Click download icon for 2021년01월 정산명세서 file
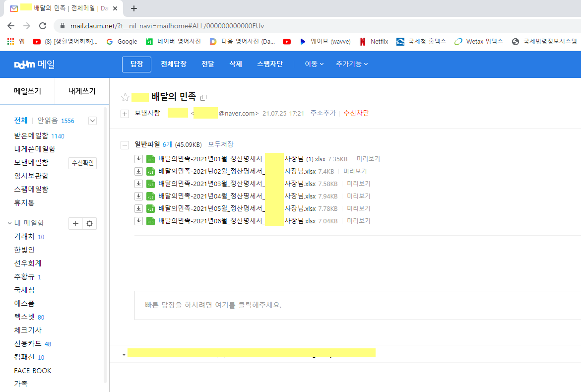The image size is (581, 392). (x=139, y=159)
